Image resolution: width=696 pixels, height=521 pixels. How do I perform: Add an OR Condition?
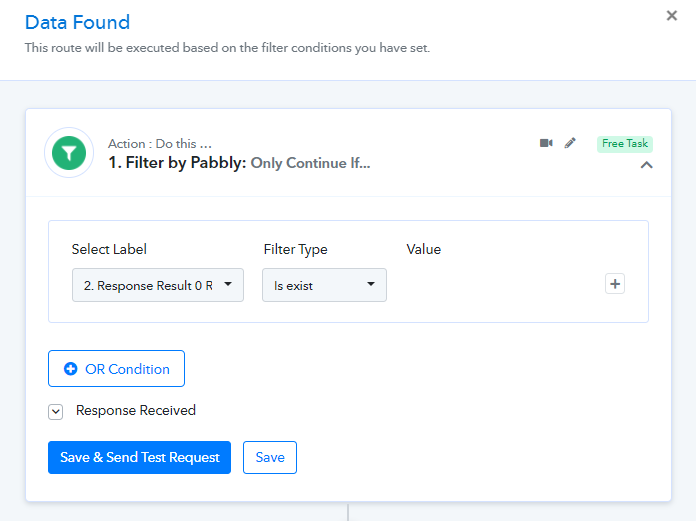tap(116, 369)
